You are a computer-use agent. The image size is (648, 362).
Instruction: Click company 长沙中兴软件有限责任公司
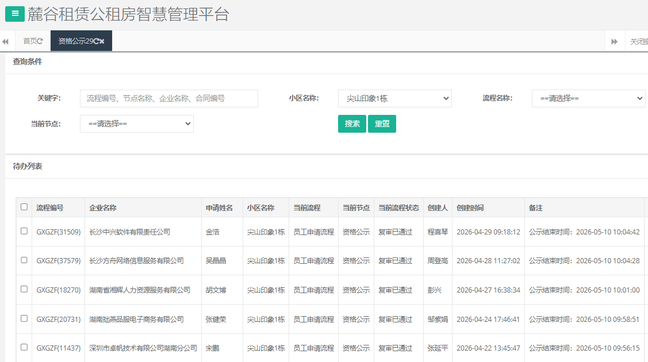pos(130,232)
